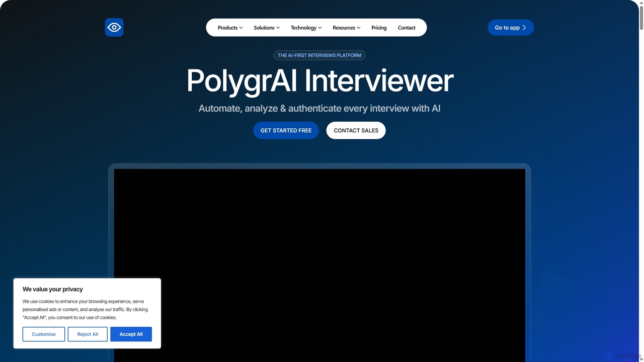644x362 pixels.
Task: Open the Contact page link
Action: pyautogui.click(x=407, y=28)
